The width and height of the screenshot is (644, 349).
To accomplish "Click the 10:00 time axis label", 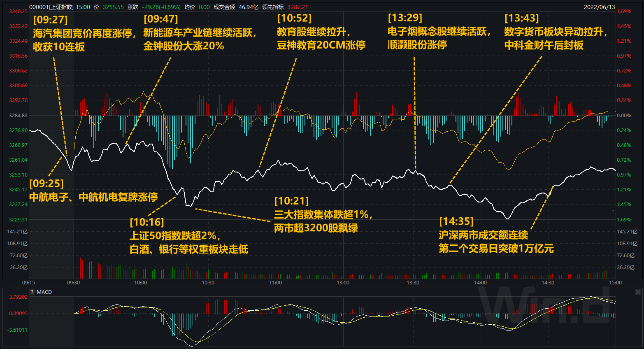I will [141, 283].
